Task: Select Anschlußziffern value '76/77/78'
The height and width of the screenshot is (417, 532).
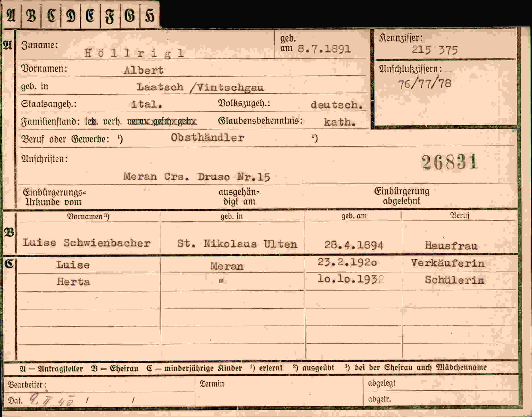Action: (424, 83)
